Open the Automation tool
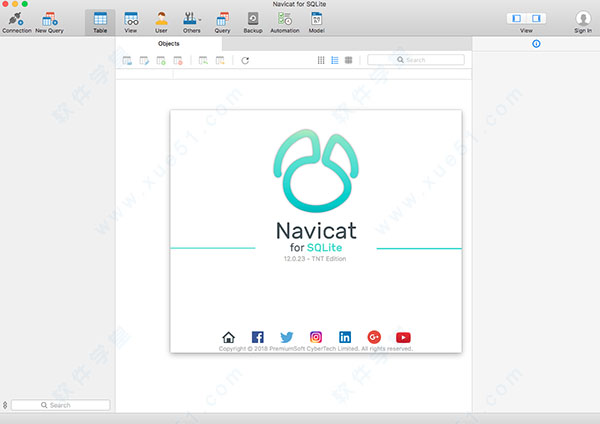Image resolution: width=600 pixels, height=424 pixels. (284, 20)
